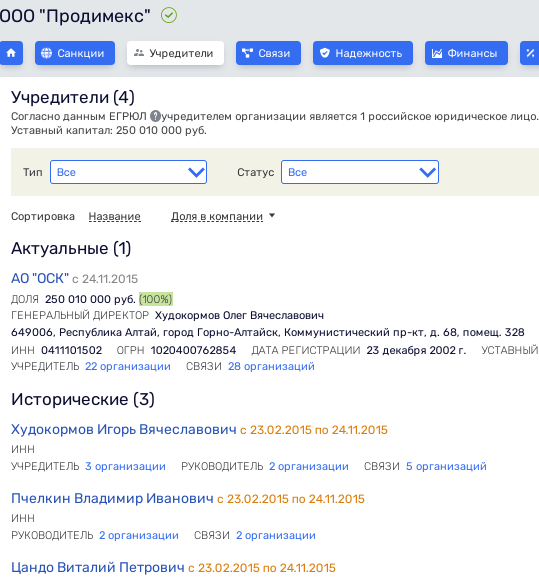
Task: Open Худокормов's РУКОВОДИТЕЛЬ 2 организации link
Action: pos(309,466)
